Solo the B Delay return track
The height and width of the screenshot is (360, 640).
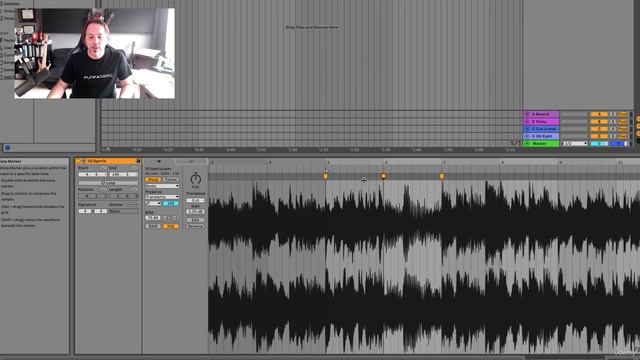tap(613, 122)
